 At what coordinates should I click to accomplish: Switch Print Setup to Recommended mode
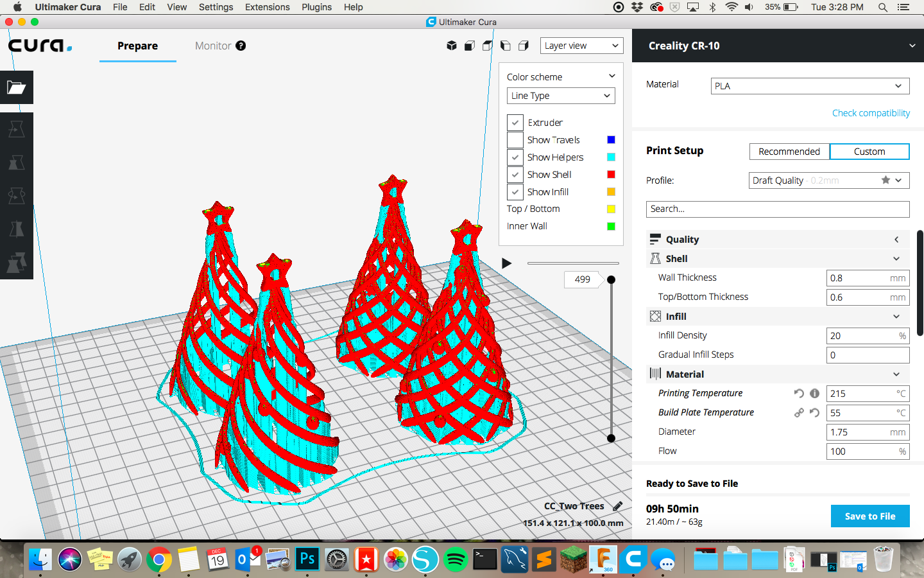[789, 152]
